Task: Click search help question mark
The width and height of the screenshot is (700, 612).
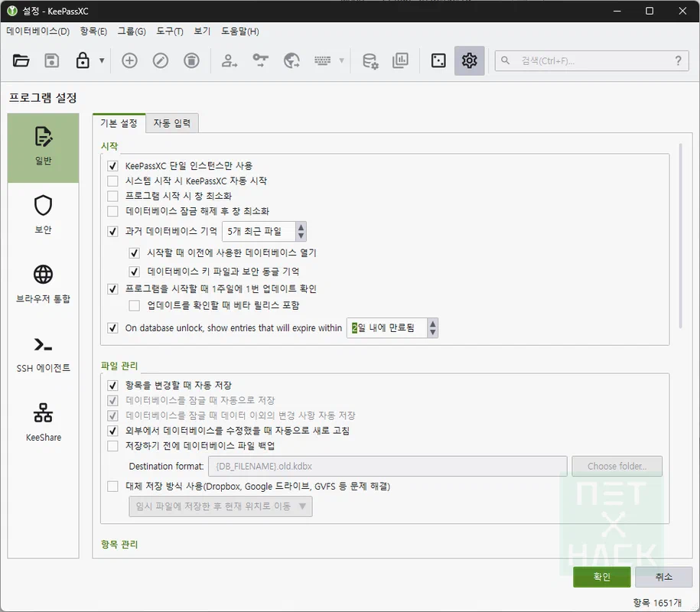Action: click(x=678, y=60)
